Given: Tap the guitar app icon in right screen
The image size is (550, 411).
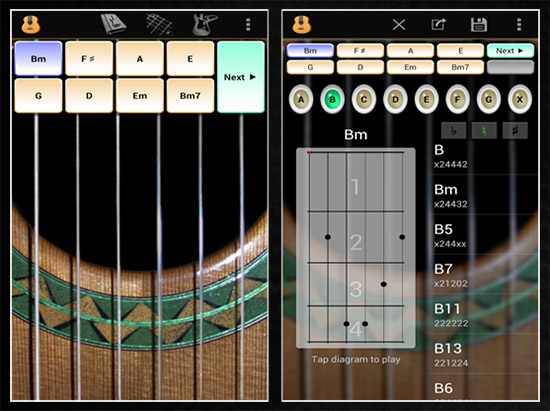Looking at the screenshot, I should pyautogui.click(x=302, y=25).
